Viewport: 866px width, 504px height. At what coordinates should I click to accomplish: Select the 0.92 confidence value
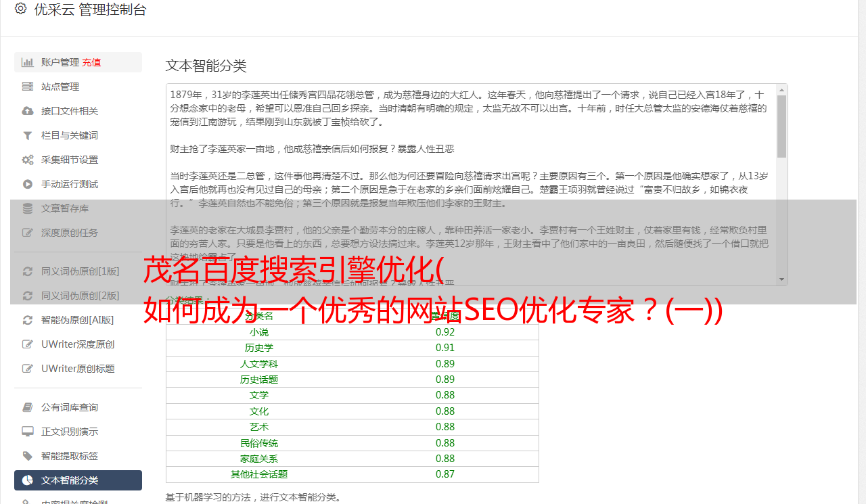coord(445,332)
